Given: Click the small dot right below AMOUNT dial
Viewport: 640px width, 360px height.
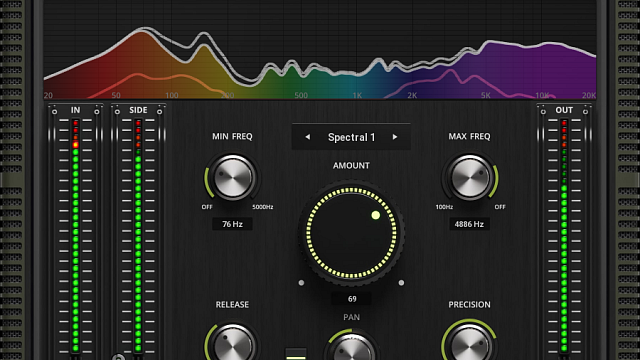Looking at the screenshot, I should tap(401, 282).
